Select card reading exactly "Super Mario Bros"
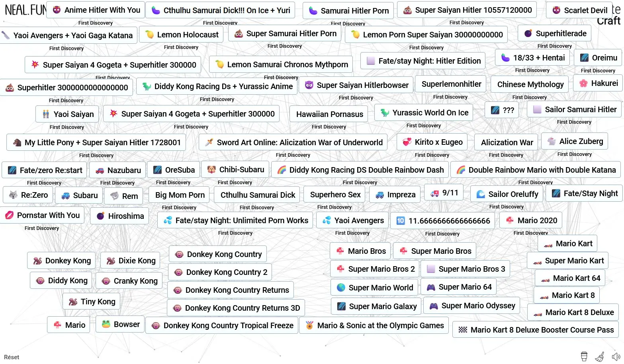The height and width of the screenshot is (364, 624). 434,251
